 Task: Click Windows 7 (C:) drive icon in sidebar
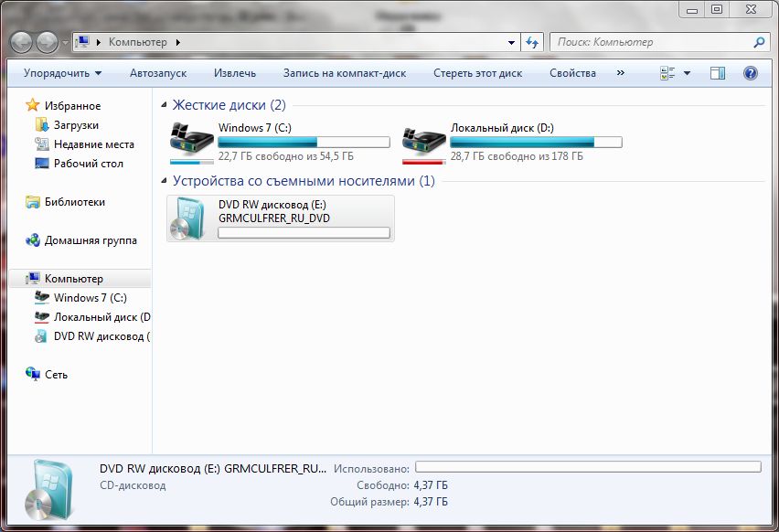[x=42, y=297]
